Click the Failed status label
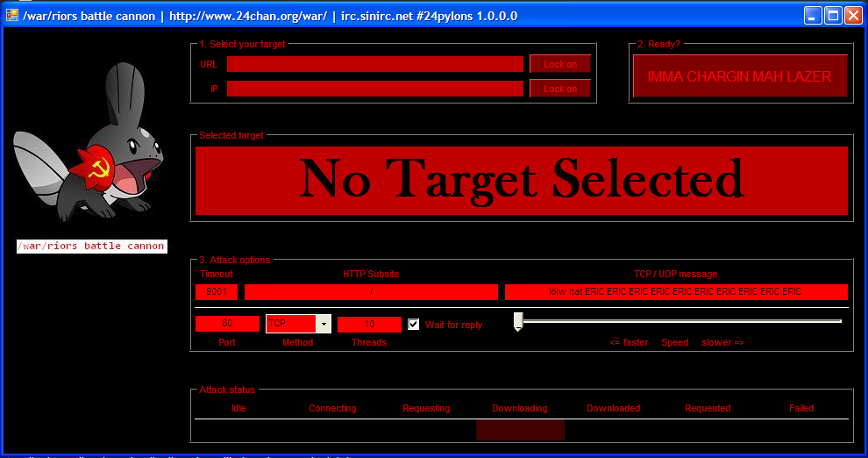Viewport: 868px width, 458px height. click(801, 408)
